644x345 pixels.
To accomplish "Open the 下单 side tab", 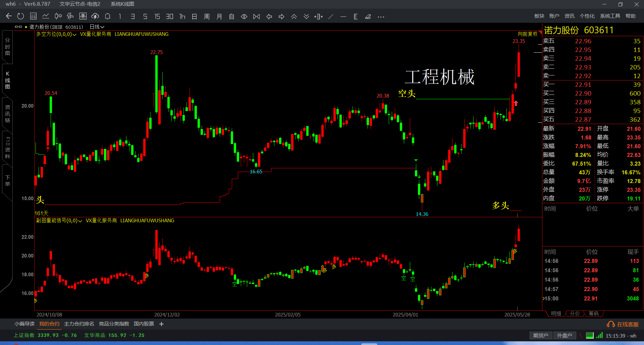I will point(7,180).
